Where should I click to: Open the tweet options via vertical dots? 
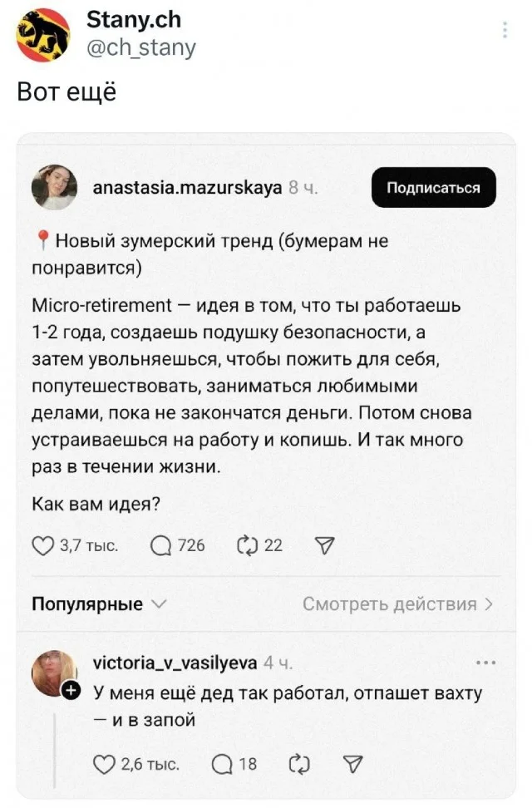pyautogui.click(x=505, y=29)
